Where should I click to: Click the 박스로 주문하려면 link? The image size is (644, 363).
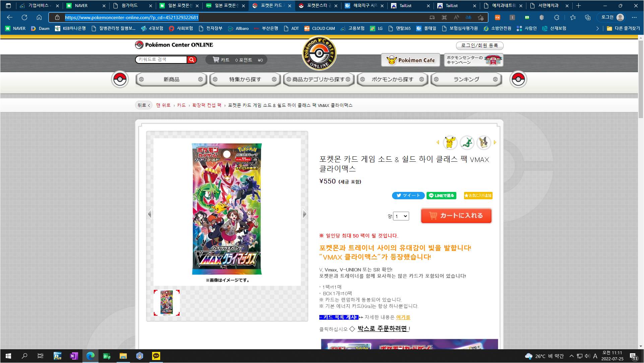click(383, 329)
